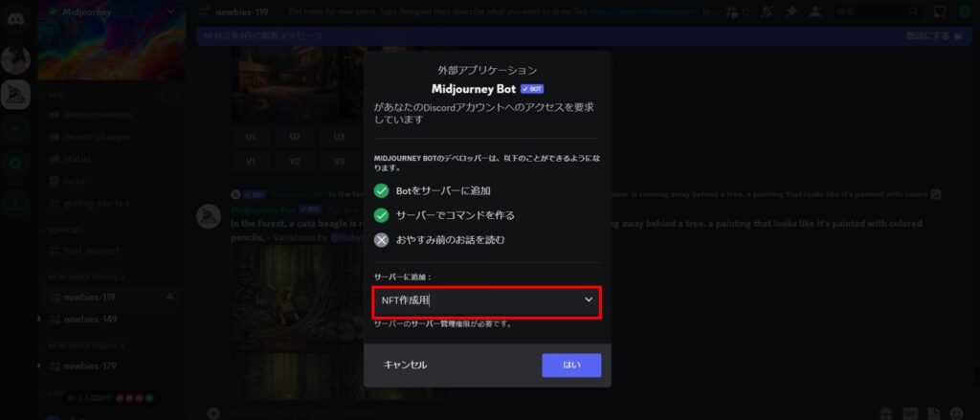Screen dimensions: 980x420
Task: Click the dropdown chevron arrow in server selector
Action: [589, 300]
